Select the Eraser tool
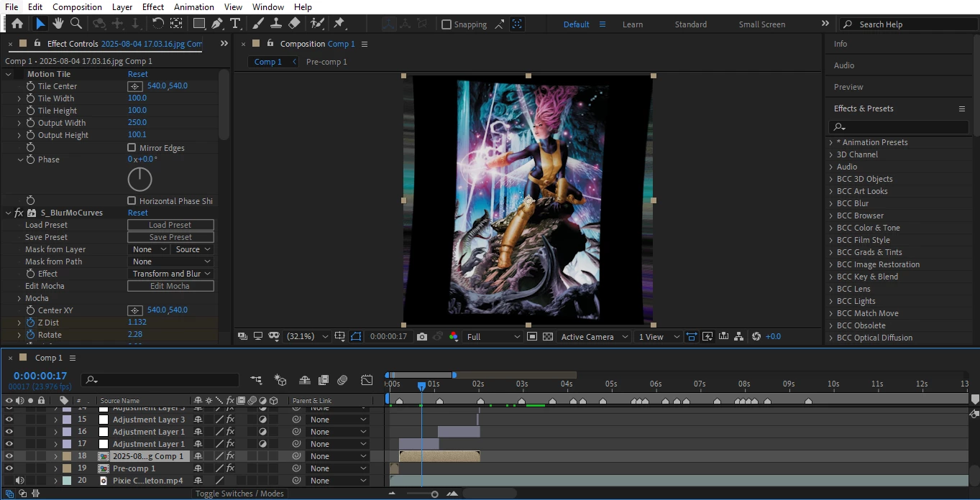 click(x=294, y=24)
